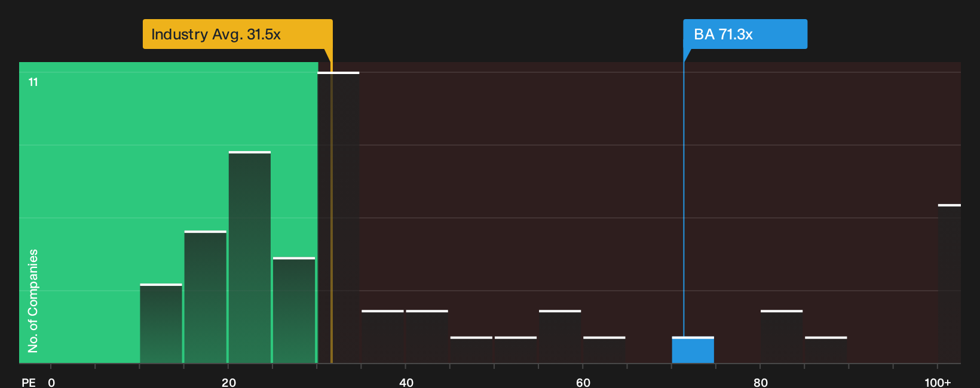Click the x-axis tick label 80
This screenshot has height=388, width=980.
(760, 383)
